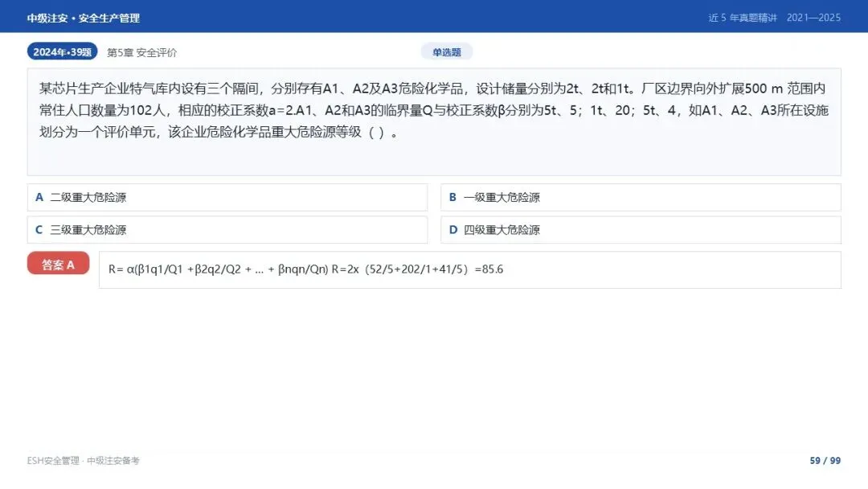The height and width of the screenshot is (489, 868).
Task: Click the 第5章 安全评价 chapter label
Action: [x=141, y=52]
